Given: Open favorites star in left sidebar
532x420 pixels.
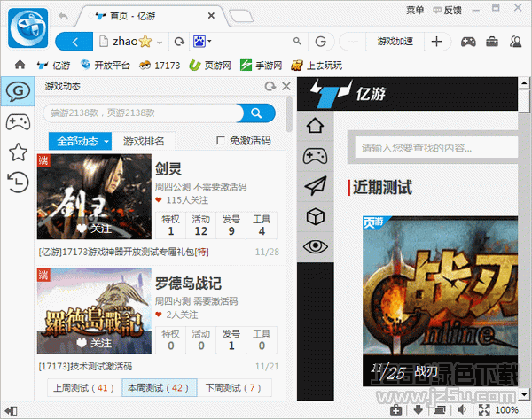Looking at the screenshot, I should 18,152.
